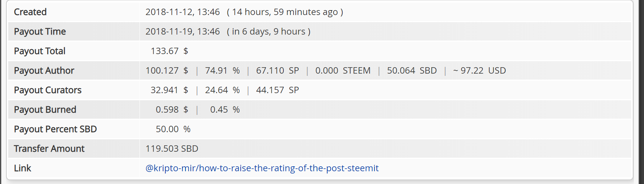The image size is (644, 184).
Task: Click the Created row label
Action: (x=30, y=12)
